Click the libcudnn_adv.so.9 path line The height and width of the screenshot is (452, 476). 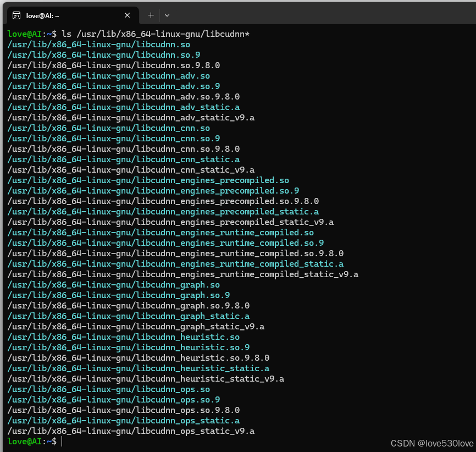point(114,86)
